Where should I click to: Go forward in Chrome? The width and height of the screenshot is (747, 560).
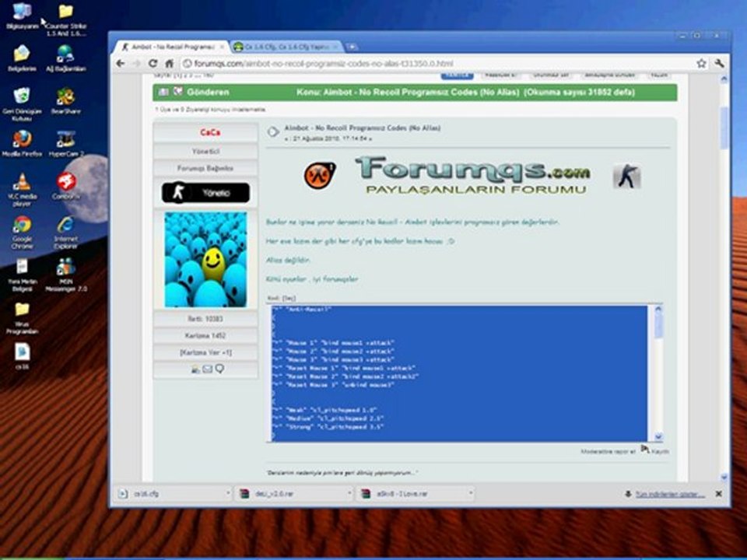(x=137, y=63)
